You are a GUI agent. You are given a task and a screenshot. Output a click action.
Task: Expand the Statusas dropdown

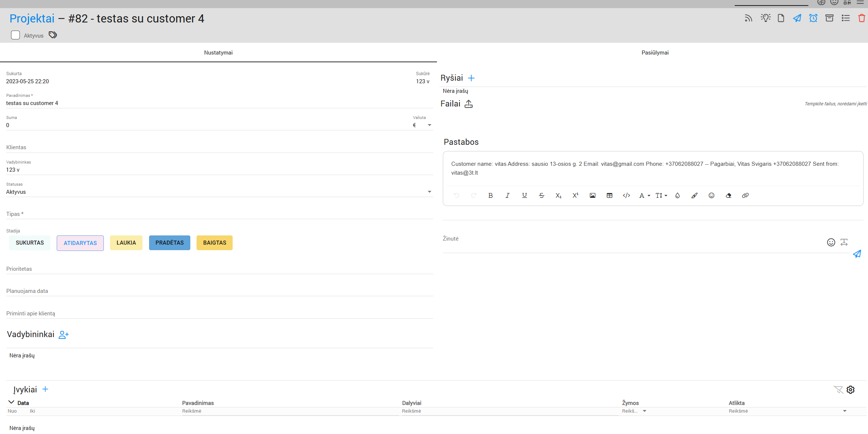point(429,192)
